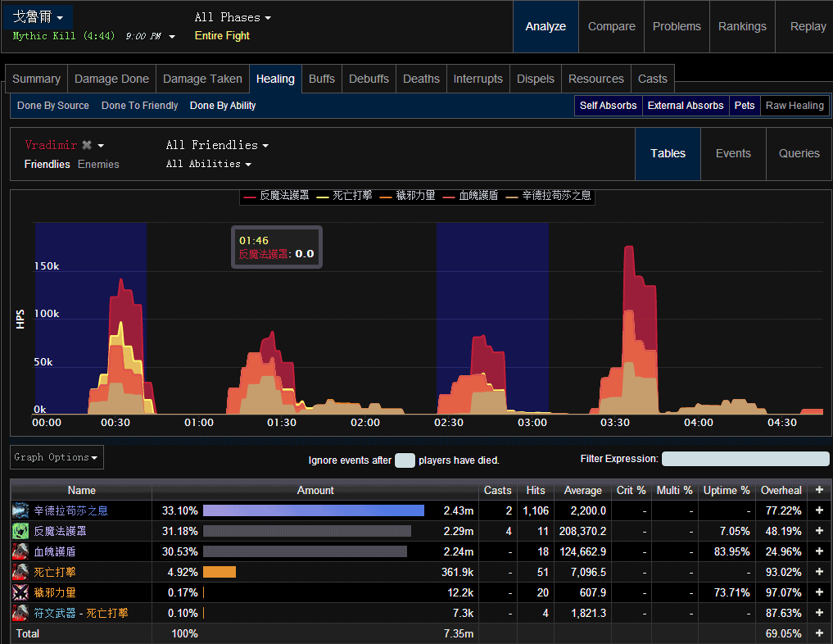Click the Filter Expression input field
The width and height of the screenshot is (833, 644).
coord(745,460)
